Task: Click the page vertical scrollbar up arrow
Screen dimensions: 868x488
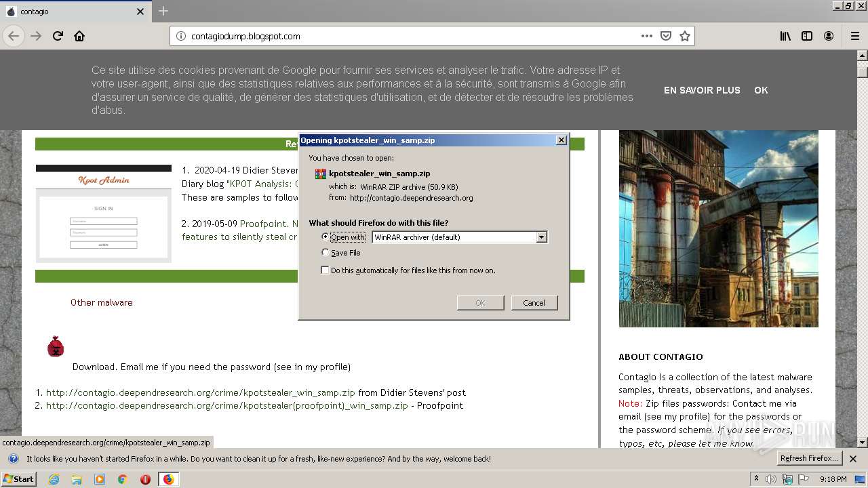Action: (x=863, y=57)
